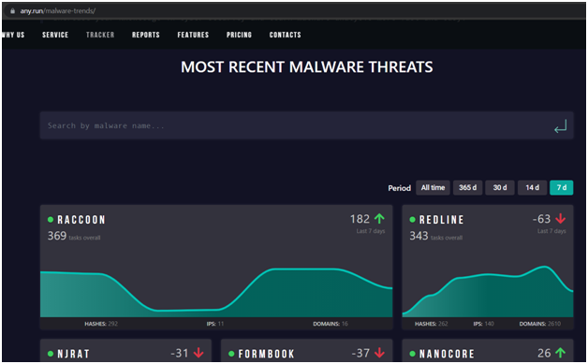Click NjRAT red down trend arrow
Image resolution: width=588 pixels, height=364 pixels.
pyautogui.click(x=198, y=353)
